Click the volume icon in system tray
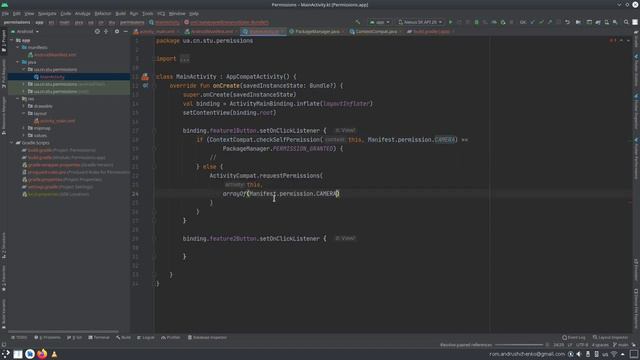Viewport: 640px width, 360px height. pos(579,354)
